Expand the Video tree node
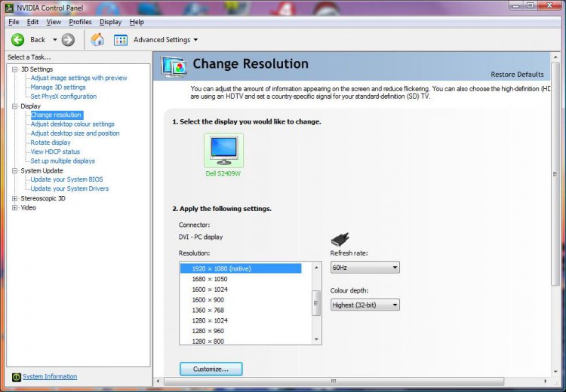Screen dimensions: 566x392 (x=14, y=208)
